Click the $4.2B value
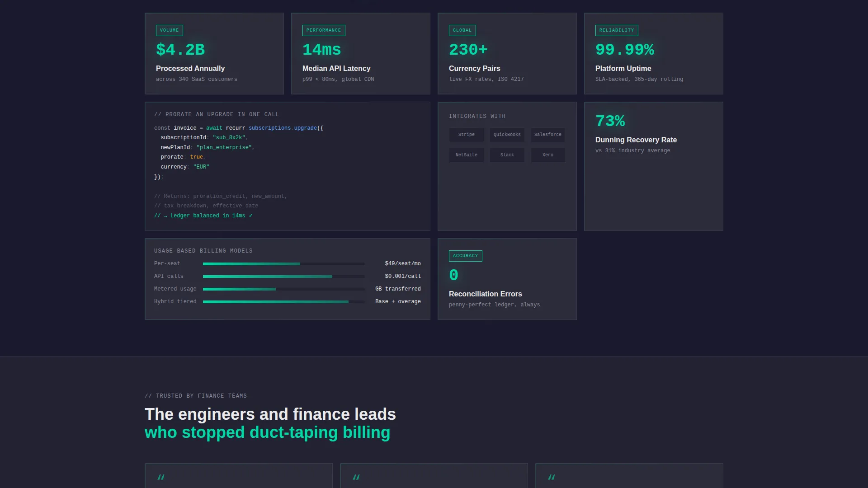Screen dimensions: 868x488 point(180,50)
